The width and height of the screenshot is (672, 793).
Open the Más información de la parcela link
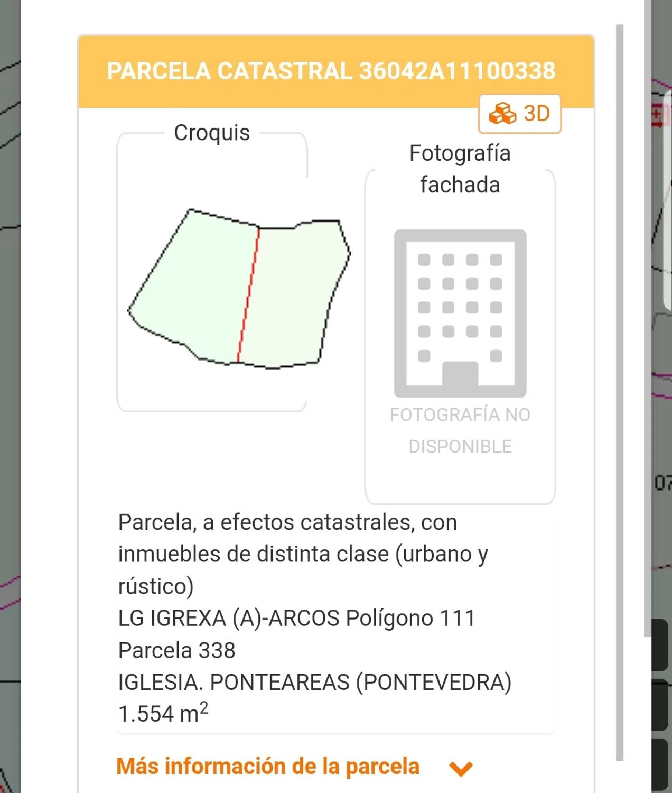268,767
